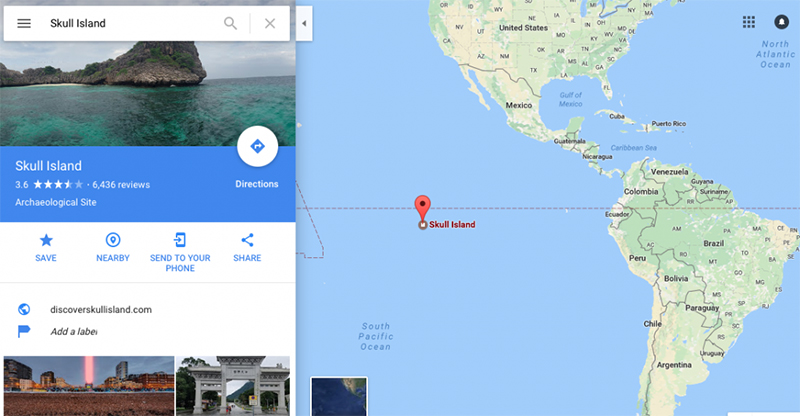Click the search magnifier icon
This screenshot has width=800, height=416.
pyautogui.click(x=231, y=23)
